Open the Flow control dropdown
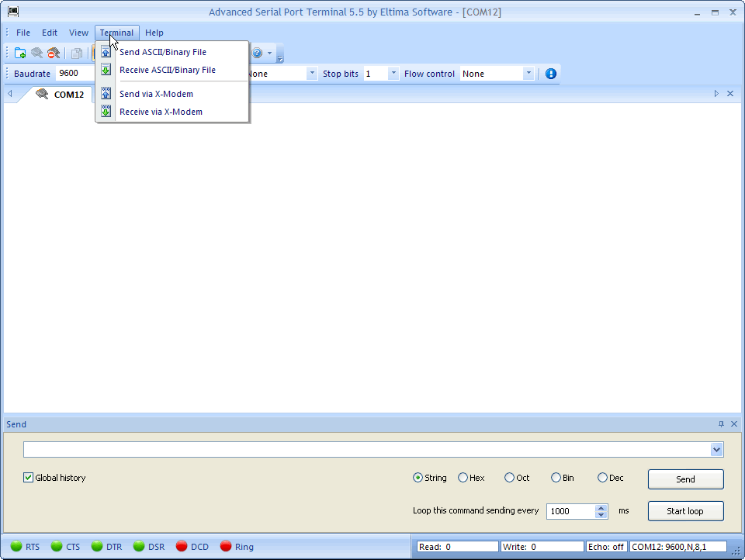Viewport: 745px width, 560px height. (528, 73)
